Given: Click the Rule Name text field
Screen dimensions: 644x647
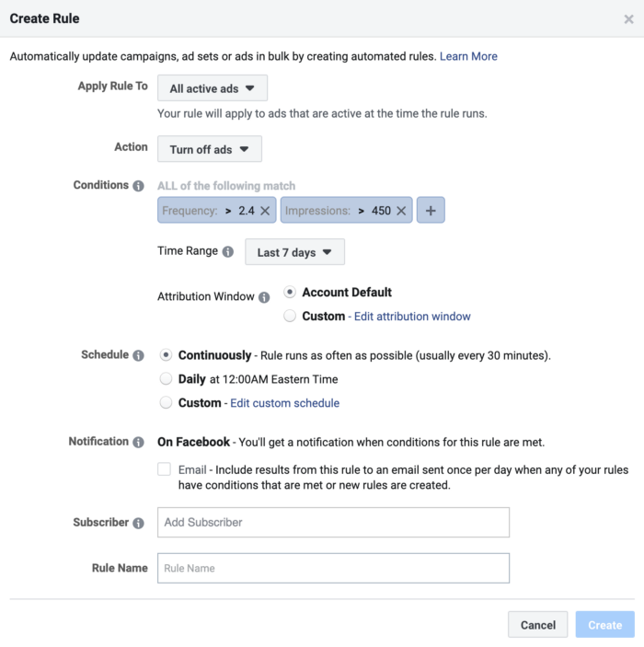Looking at the screenshot, I should point(333,568).
